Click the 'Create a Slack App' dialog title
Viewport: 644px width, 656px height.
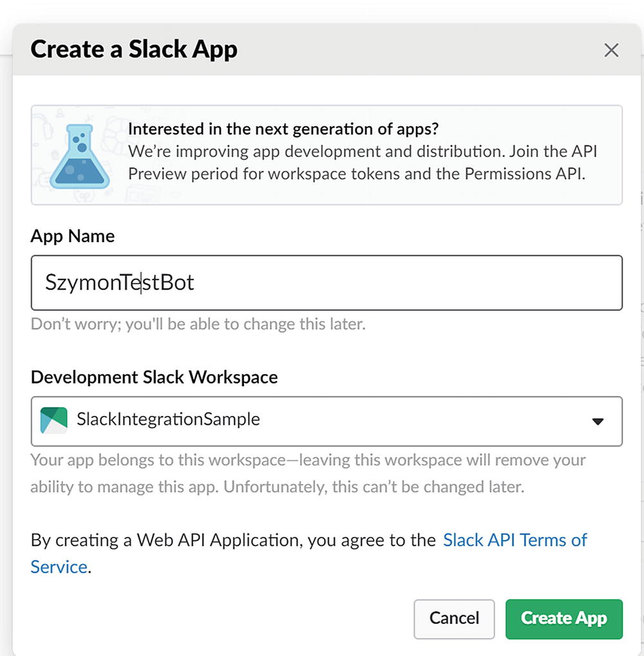134,50
